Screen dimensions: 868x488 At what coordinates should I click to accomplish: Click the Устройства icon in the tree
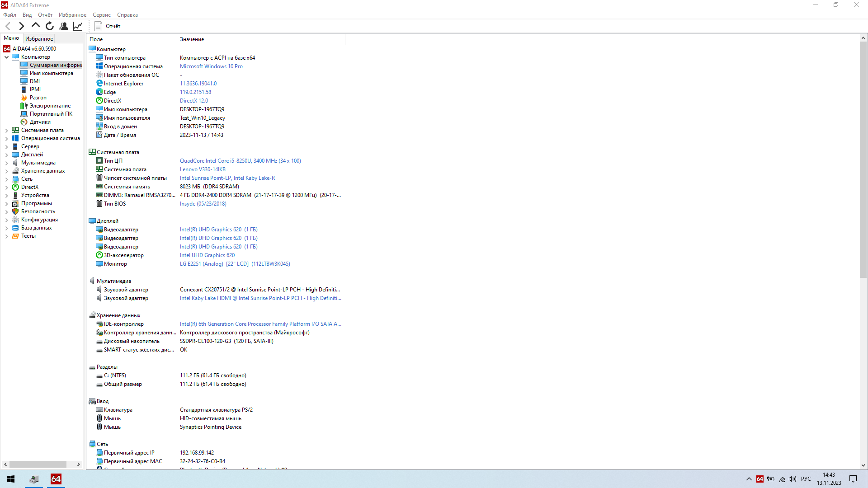(x=15, y=195)
